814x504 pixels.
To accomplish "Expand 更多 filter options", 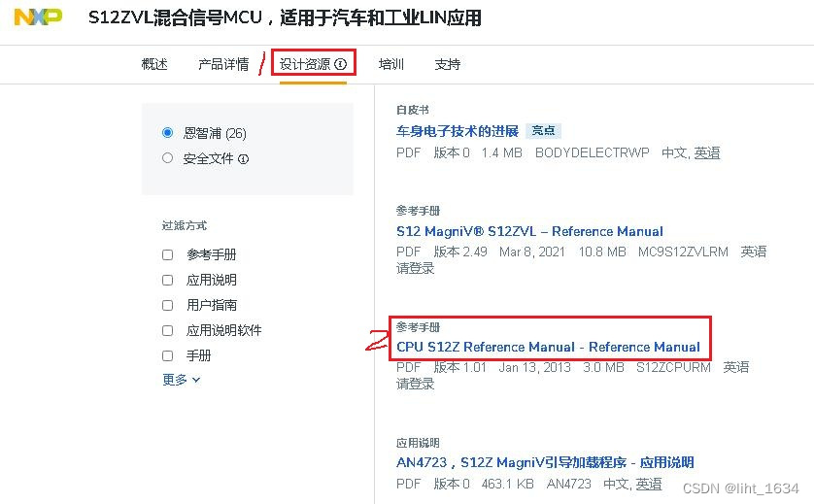I will coord(181,380).
